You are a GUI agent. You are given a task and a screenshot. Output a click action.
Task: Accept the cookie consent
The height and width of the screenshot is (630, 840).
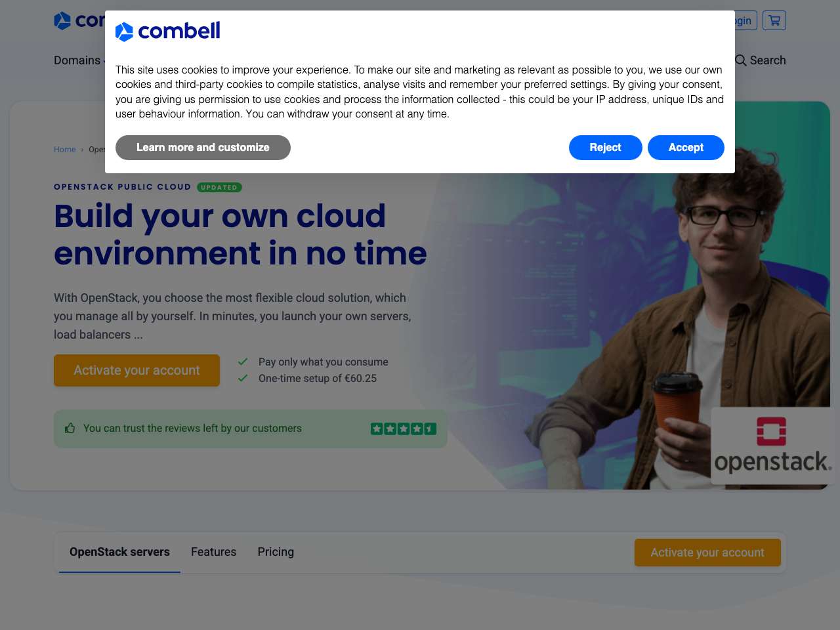pos(686,147)
